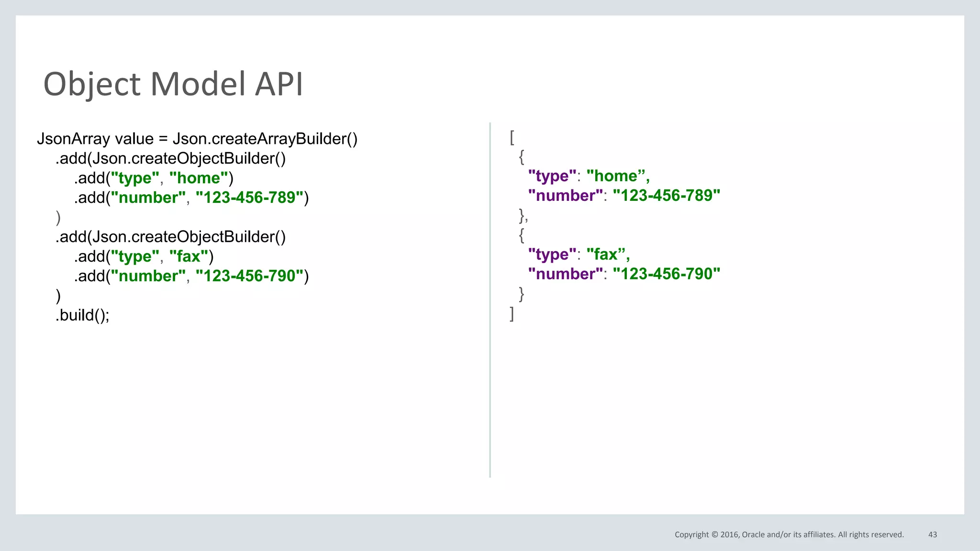Click the slide number 43

[932, 535]
